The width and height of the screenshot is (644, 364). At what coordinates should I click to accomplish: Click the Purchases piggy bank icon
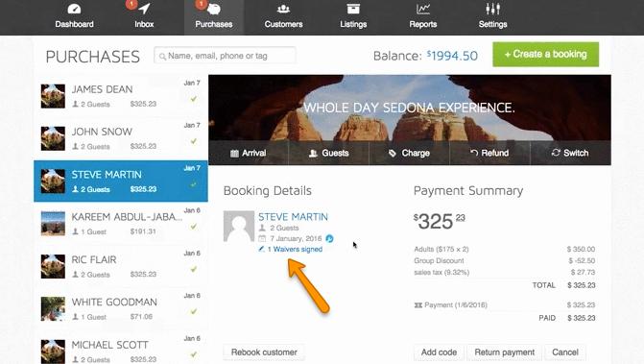coord(214,9)
